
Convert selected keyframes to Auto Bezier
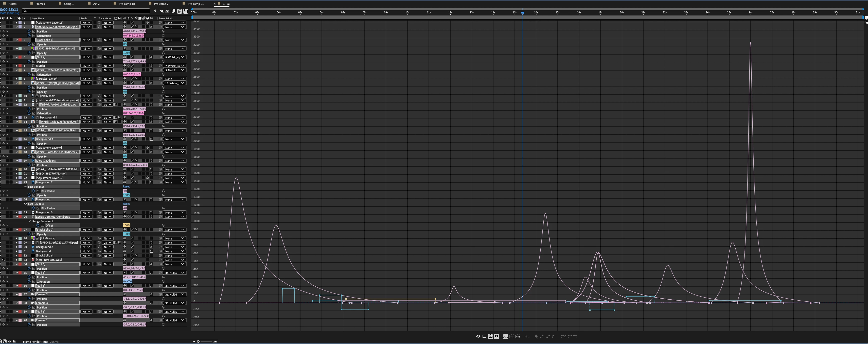(554, 336)
